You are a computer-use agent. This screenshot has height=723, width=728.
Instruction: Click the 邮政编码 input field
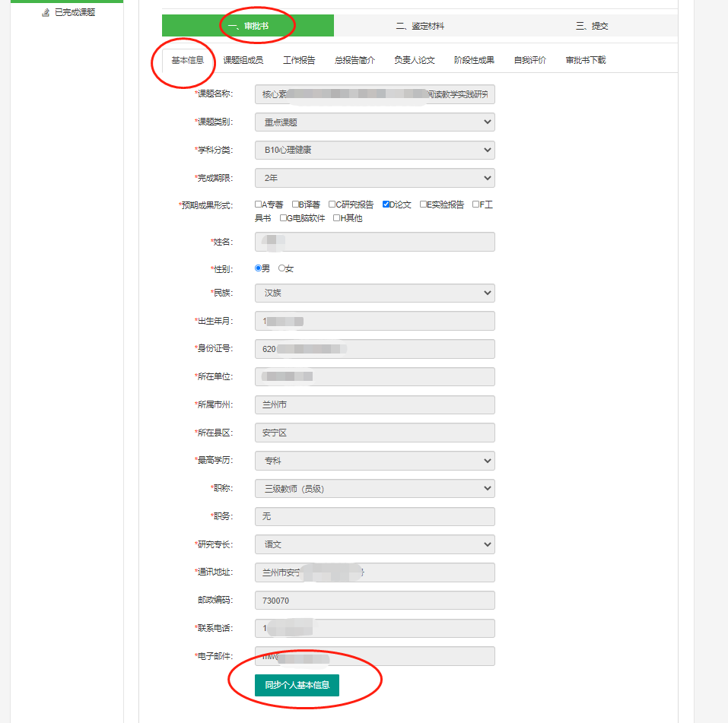click(x=374, y=601)
